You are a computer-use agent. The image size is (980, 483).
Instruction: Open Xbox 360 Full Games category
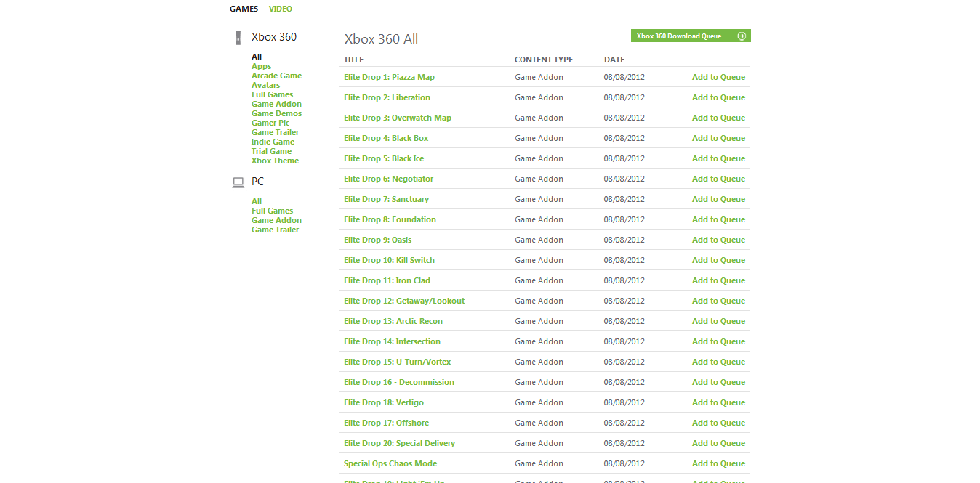click(x=272, y=94)
